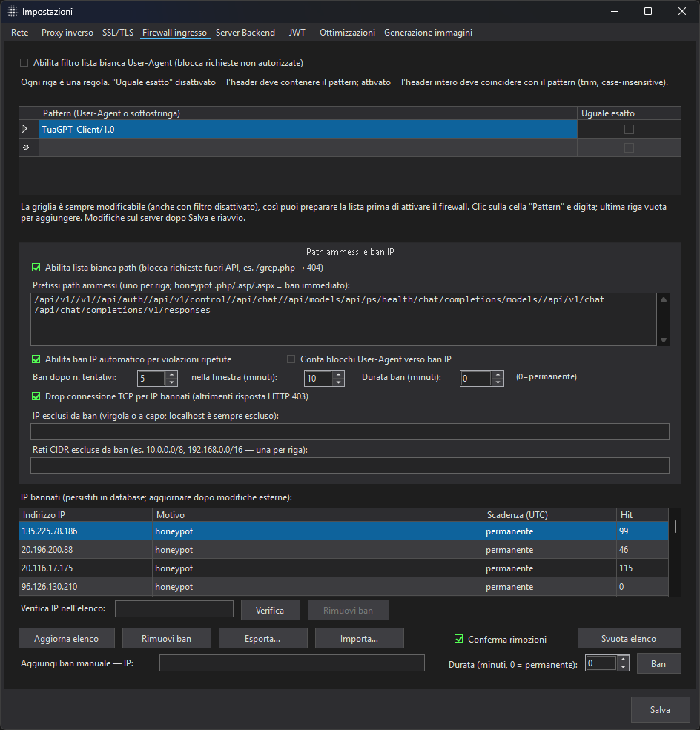Select banned IP row 20.196.200.88
Screen dimensions: 700x730
pos(344,550)
